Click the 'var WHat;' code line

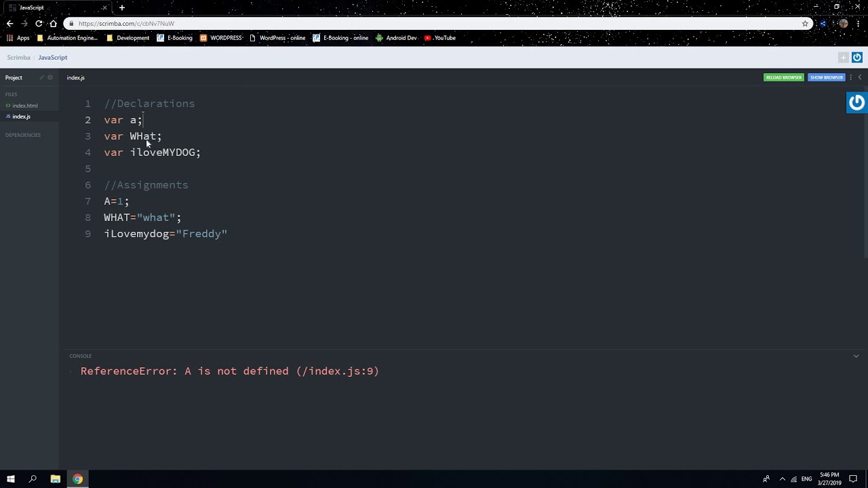coord(133,136)
